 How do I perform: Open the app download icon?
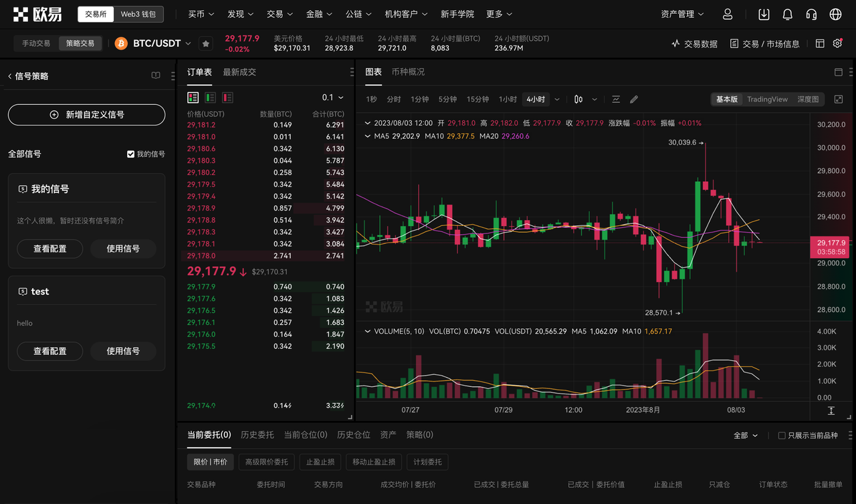[764, 14]
